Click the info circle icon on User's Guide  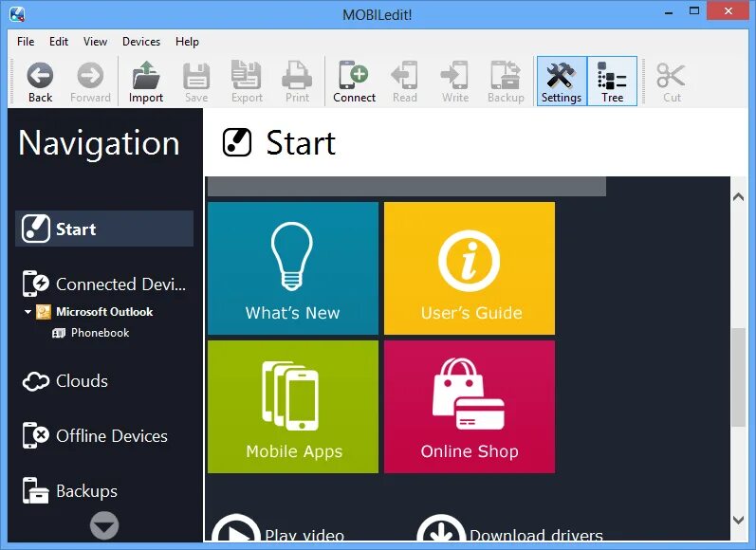coord(469,261)
